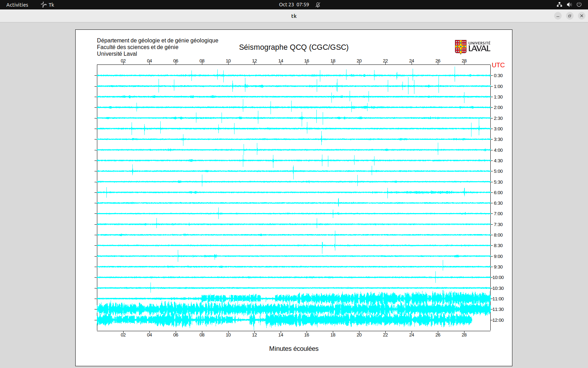
Task: Click the red UTC axis label
Action: coord(498,65)
